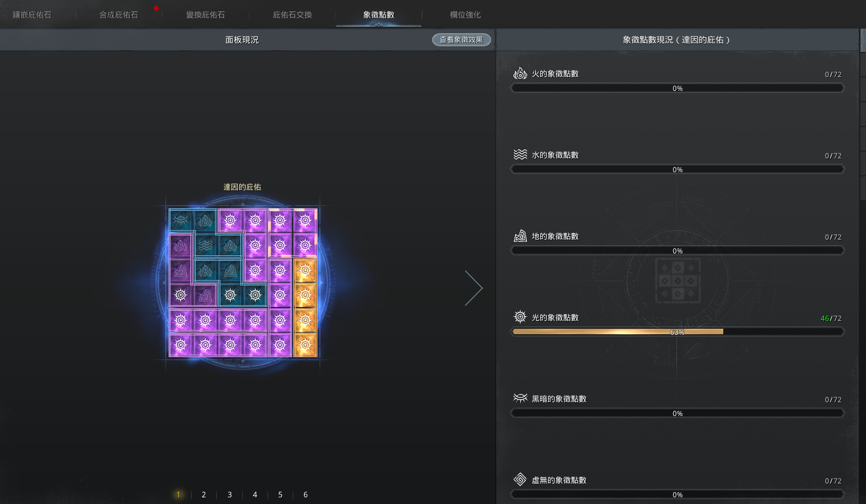866x504 pixels.
Task: Click the fire emblem icon beside 火的象徵點數
Action: coord(520,73)
